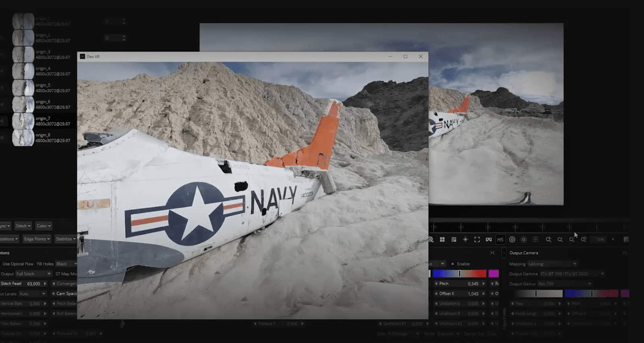The image size is (644, 343).
Task: Click the zoom-out magnifier icon
Action: pos(560,240)
